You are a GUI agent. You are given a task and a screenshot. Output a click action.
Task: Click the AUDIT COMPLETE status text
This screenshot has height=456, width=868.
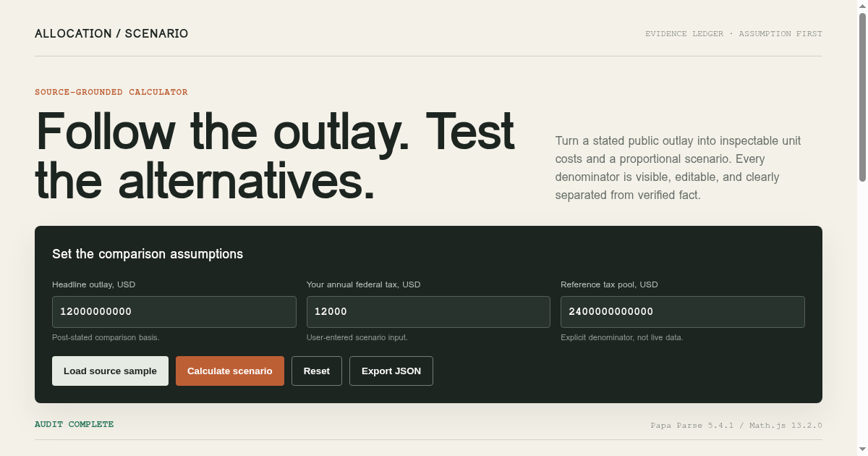tap(75, 424)
